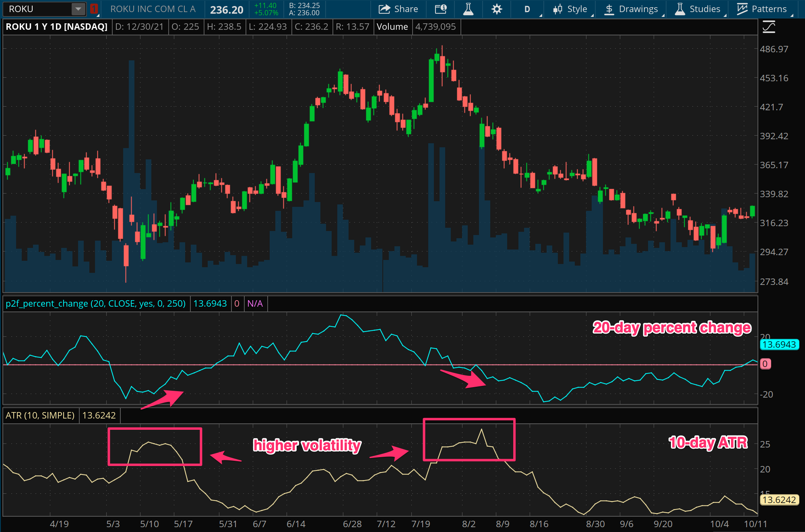The image size is (805, 532).
Task: Click the 365.17 price axis label
Action: pos(774,165)
